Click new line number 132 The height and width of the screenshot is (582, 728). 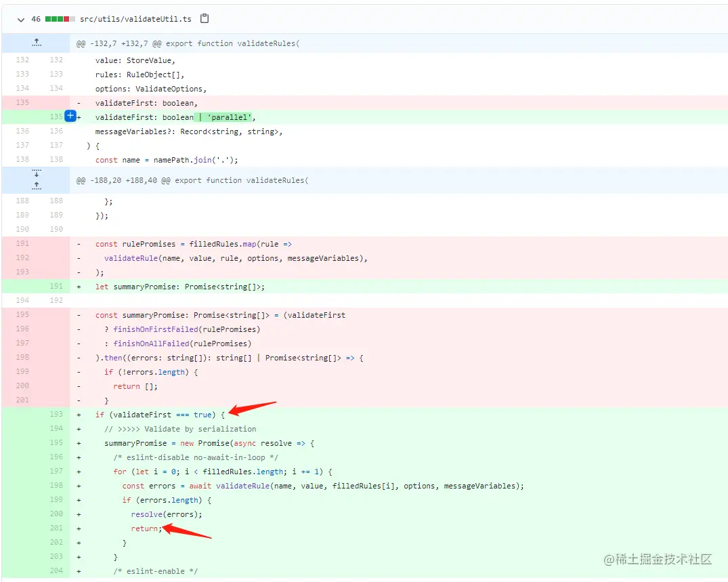(x=56, y=60)
